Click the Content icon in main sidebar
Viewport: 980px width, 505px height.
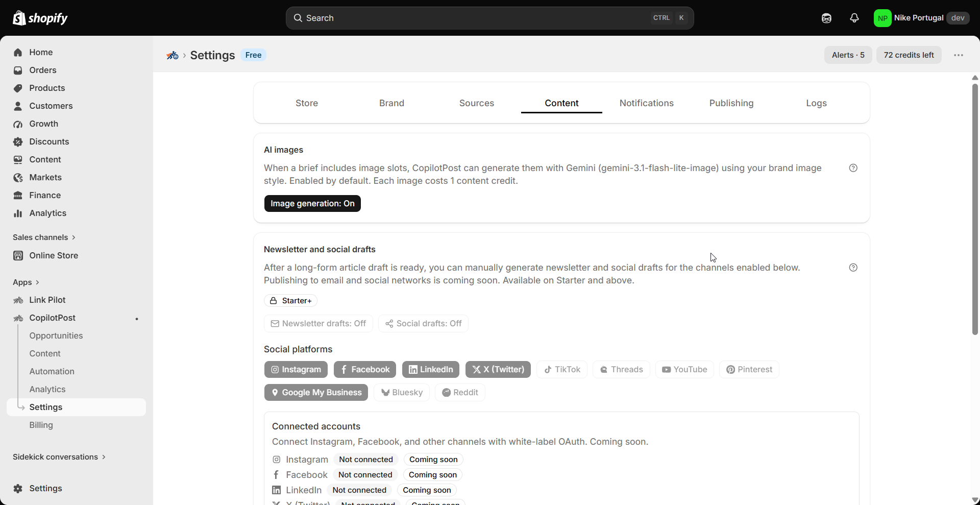pos(18,159)
